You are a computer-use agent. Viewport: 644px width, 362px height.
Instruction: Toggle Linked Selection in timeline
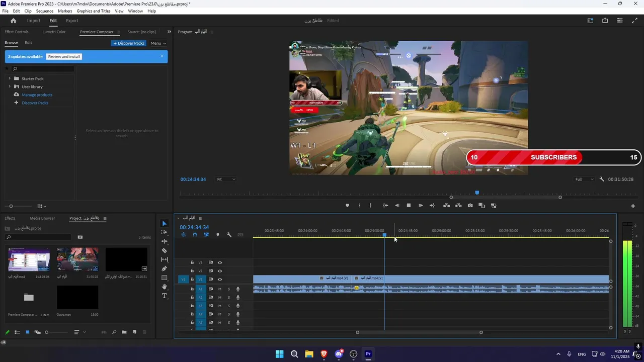[x=206, y=235]
